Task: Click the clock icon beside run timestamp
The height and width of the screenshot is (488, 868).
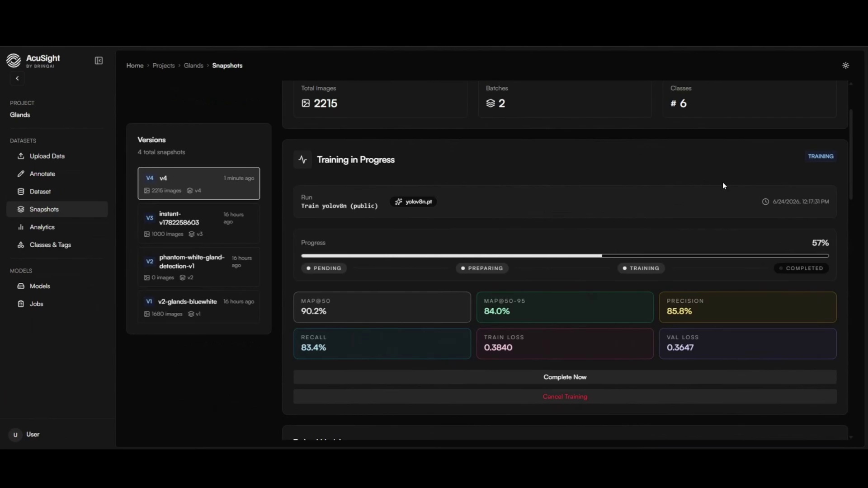Action: [x=765, y=202]
